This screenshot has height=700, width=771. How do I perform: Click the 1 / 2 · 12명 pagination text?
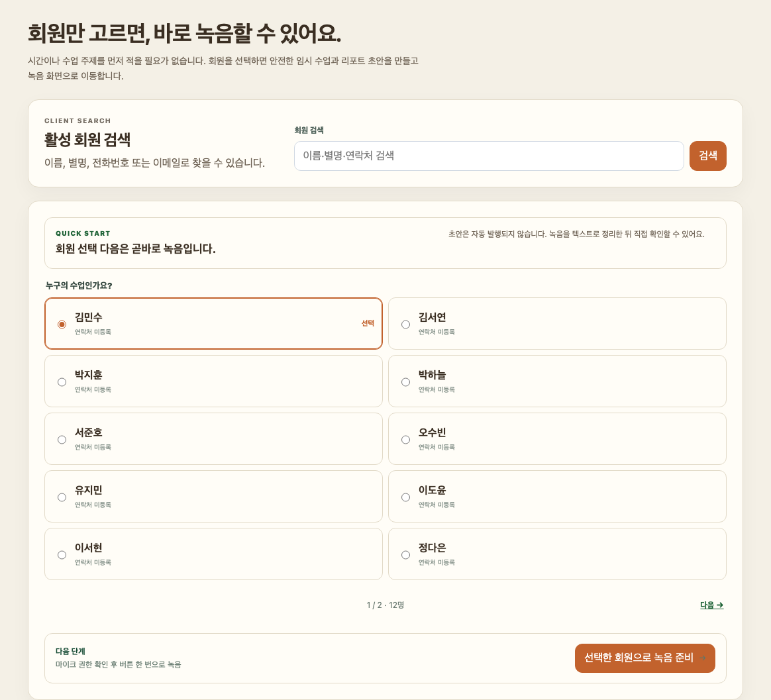(385, 605)
